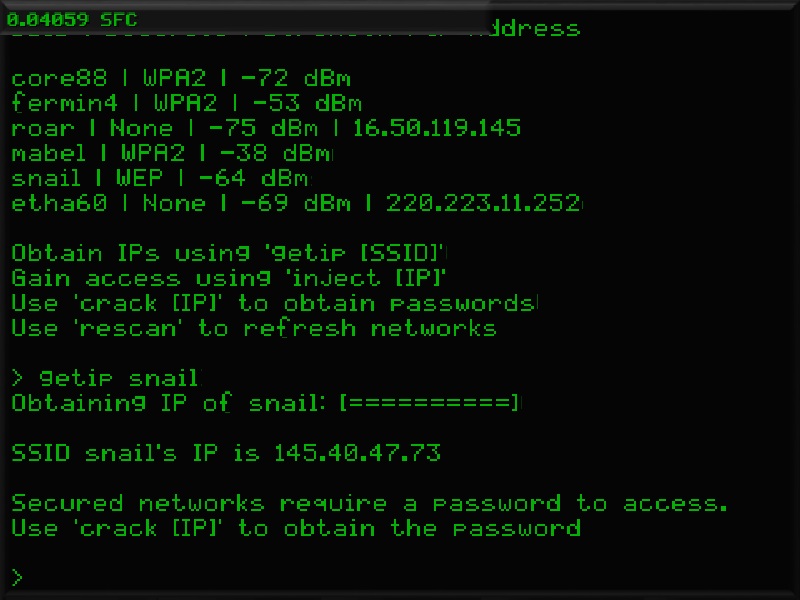The image size is (800, 600).
Task: Click the IP address 16.50.119.145
Action: (x=437, y=128)
